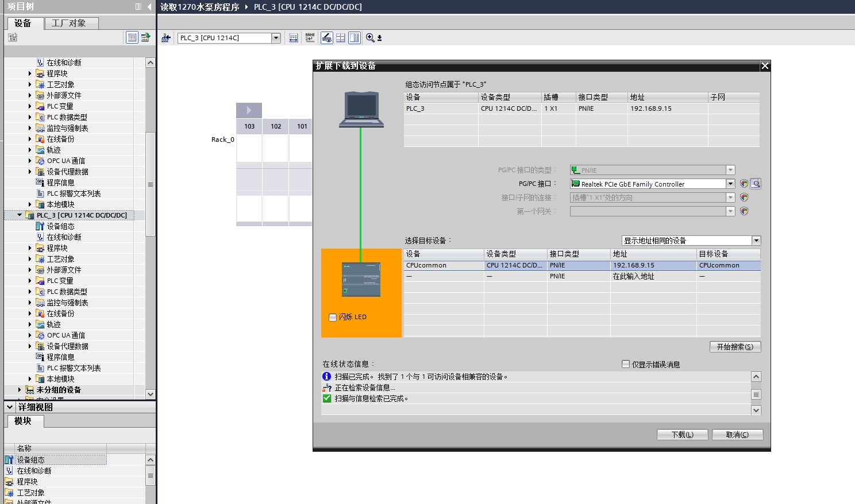Viewport: 855px width, 504px height.
Task: Click the shield icon next to Realtek interface
Action: 744,184
